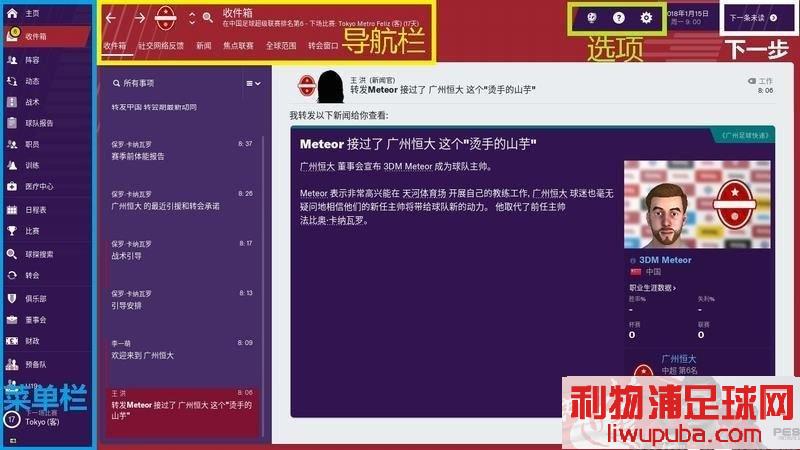This screenshot has height=450, width=800.
Task: Open the 动态 dynamics icon
Action: [12, 81]
